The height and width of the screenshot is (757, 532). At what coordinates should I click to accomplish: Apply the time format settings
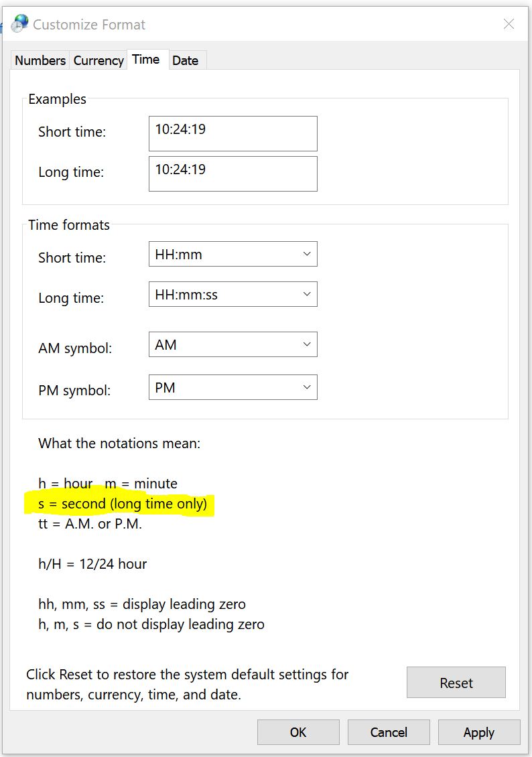[479, 732]
